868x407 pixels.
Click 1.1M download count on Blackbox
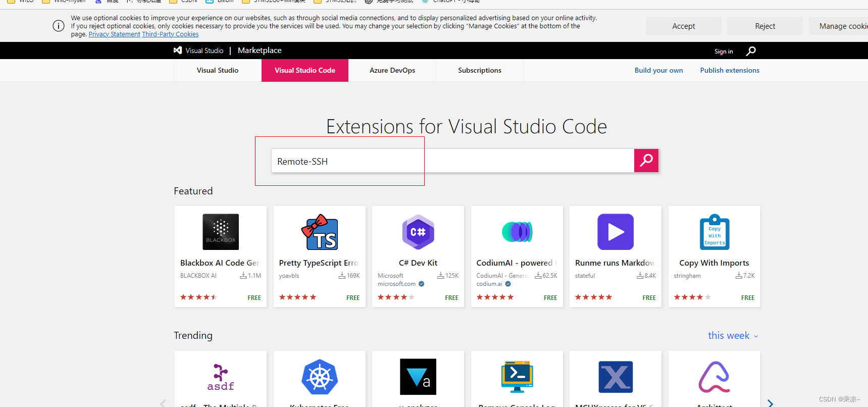click(x=250, y=276)
